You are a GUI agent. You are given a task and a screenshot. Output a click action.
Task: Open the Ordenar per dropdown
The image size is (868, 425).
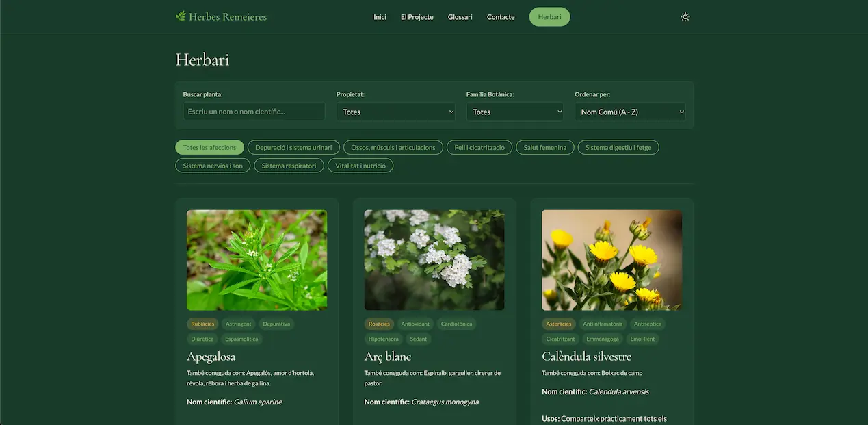pos(630,112)
